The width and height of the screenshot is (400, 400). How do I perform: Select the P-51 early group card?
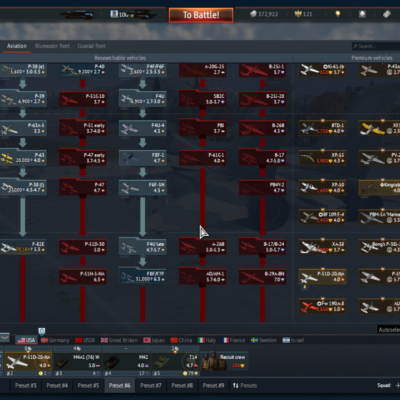pos(83,128)
